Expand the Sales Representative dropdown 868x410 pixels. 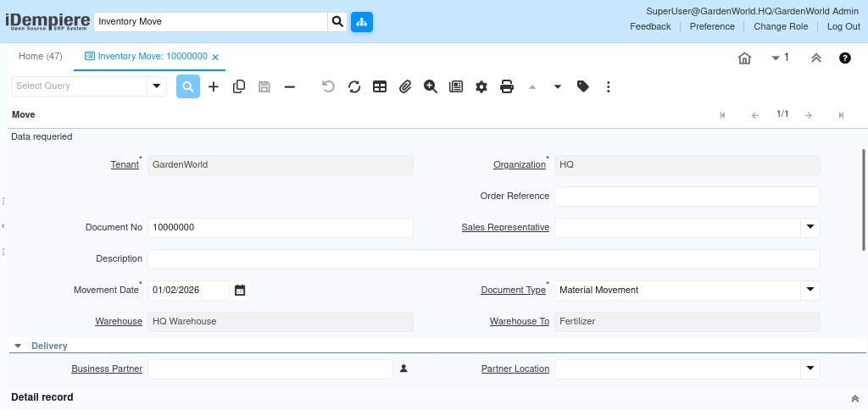(810, 228)
